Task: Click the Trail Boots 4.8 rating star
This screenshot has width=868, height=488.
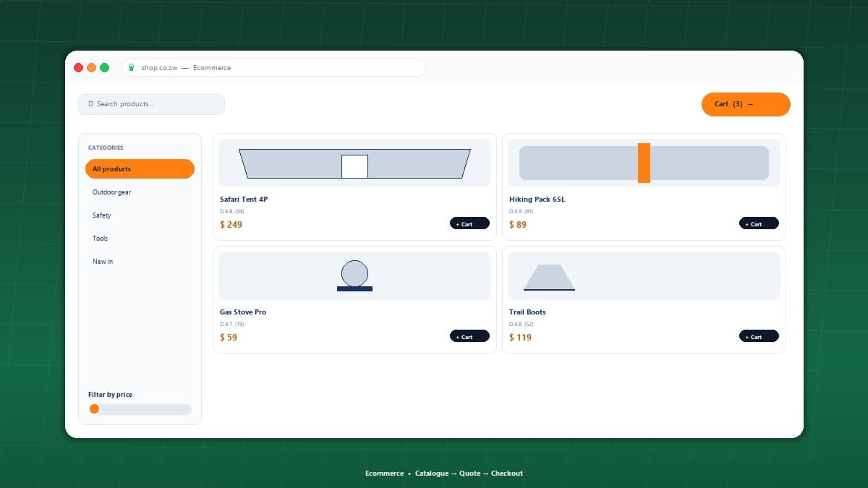Action: coord(511,324)
